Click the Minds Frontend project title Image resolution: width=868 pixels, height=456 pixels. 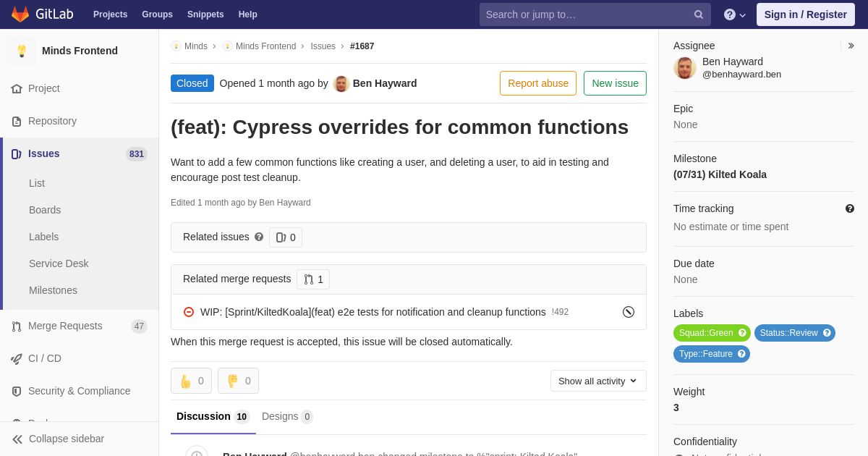coord(80,51)
